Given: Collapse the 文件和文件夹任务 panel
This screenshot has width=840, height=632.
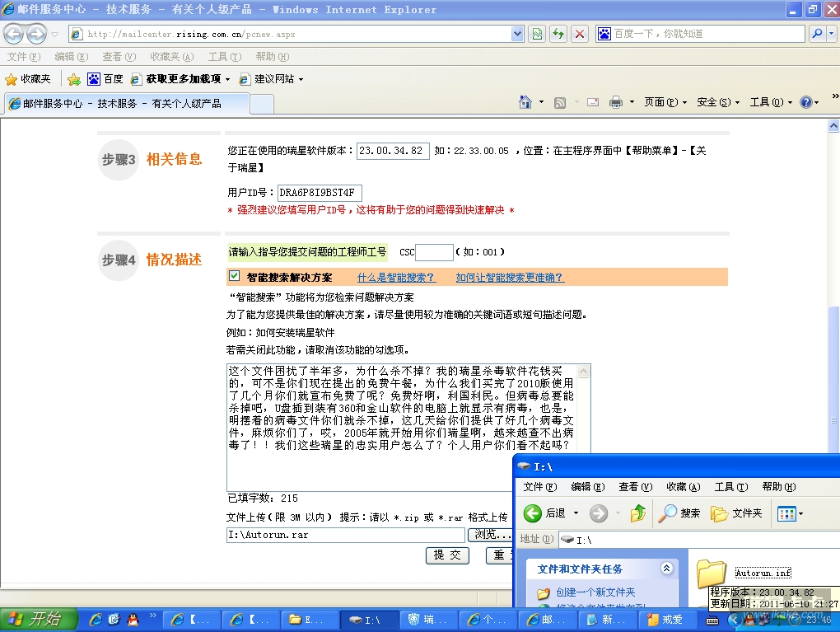Looking at the screenshot, I should (x=666, y=569).
